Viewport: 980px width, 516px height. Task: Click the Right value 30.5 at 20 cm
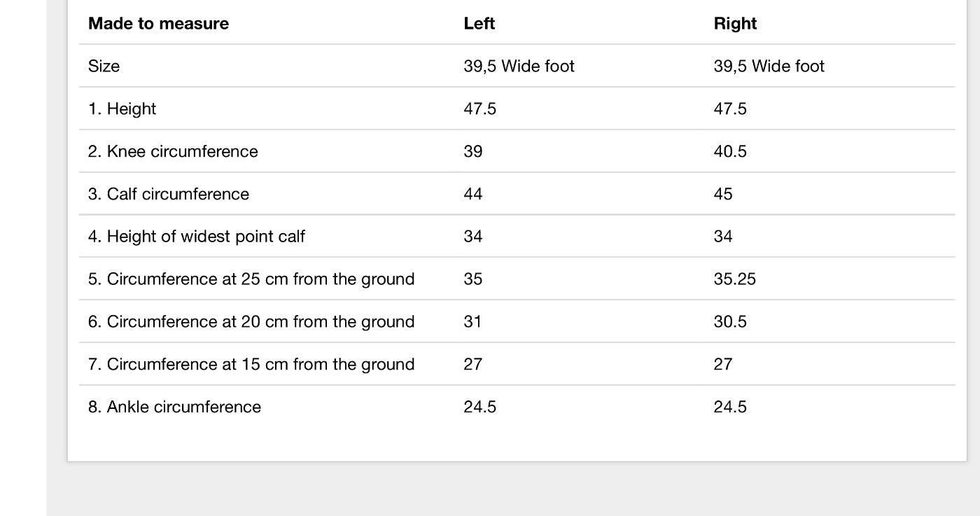pyautogui.click(x=729, y=322)
